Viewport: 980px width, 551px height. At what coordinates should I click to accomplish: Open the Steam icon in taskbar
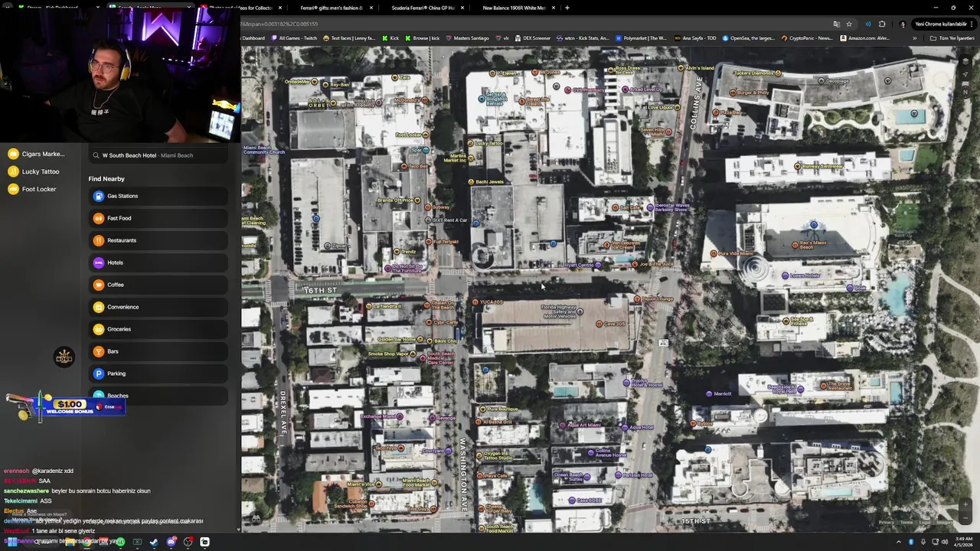click(x=153, y=542)
